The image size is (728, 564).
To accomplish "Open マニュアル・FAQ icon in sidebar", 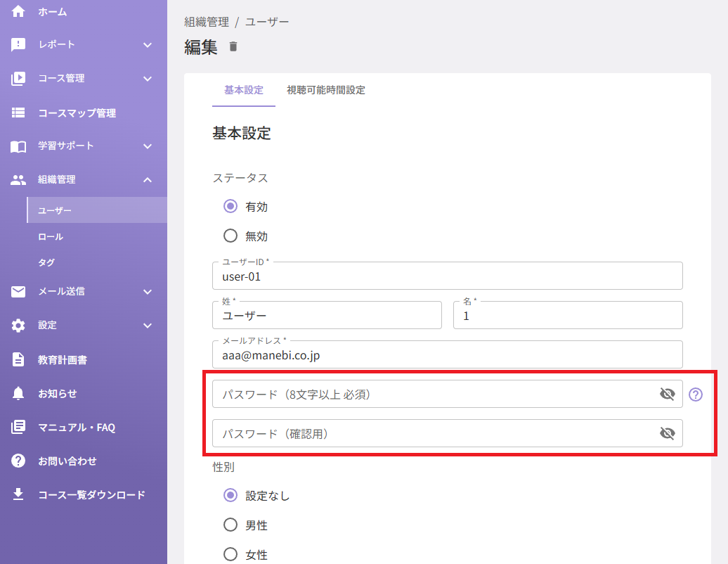I will pyautogui.click(x=18, y=426).
